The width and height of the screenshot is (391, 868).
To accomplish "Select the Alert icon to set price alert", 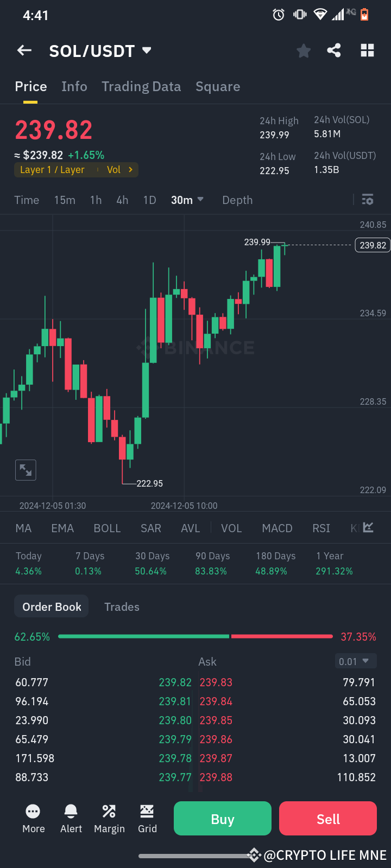I will tap(71, 818).
